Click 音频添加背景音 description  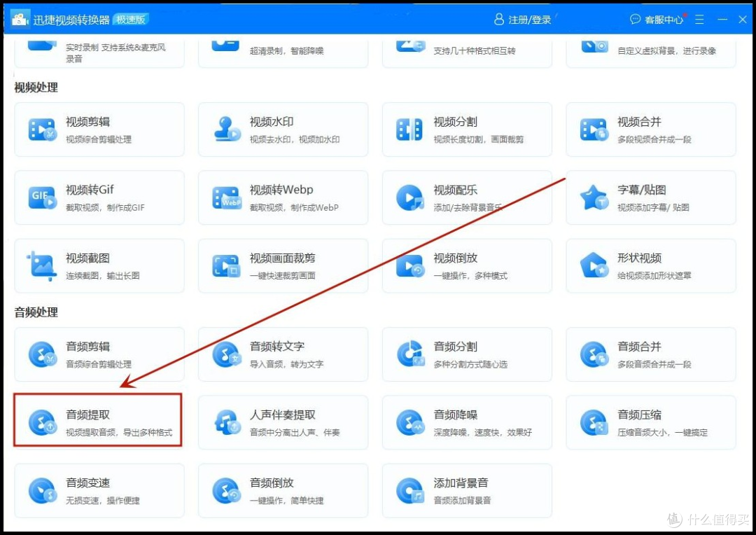(x=463, y=500)
